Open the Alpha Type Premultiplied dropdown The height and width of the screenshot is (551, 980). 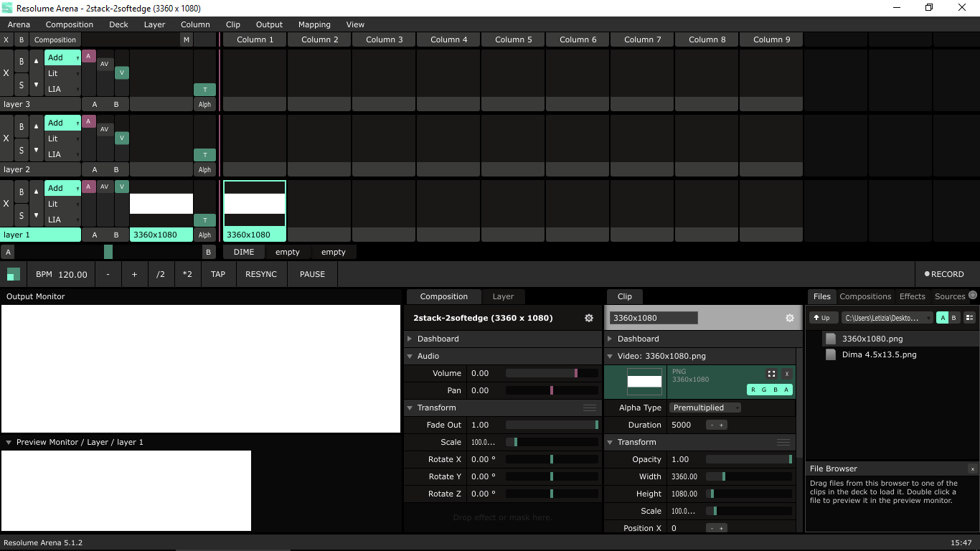click(x=705, y=408)
